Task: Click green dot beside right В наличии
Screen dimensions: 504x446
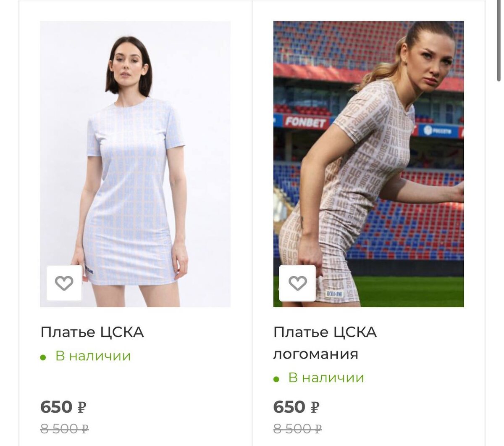Action: pos(276,379)
